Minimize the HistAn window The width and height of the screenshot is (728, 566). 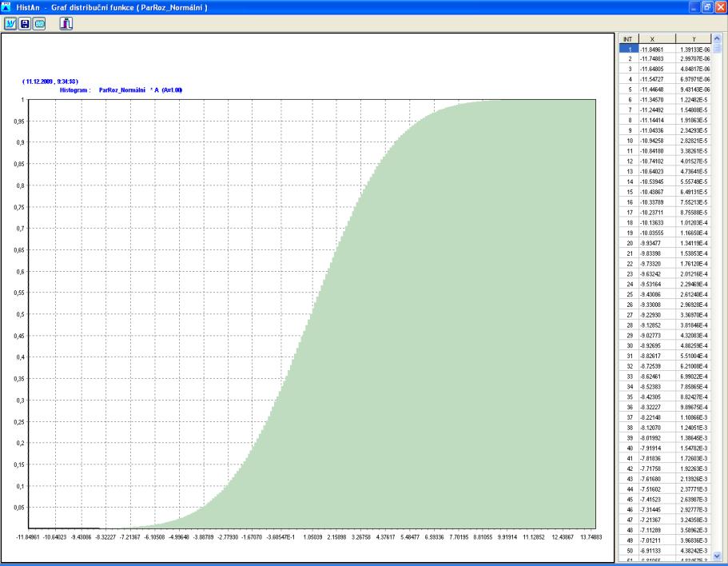click(694, 7)
